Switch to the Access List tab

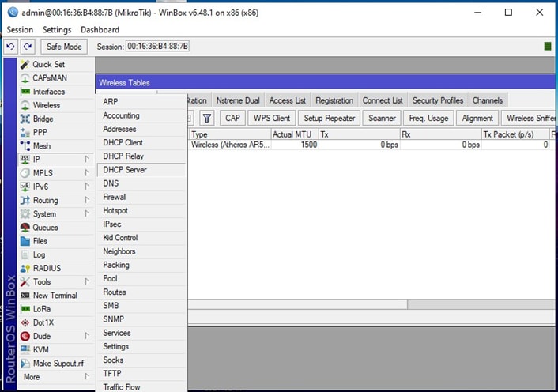tap(287, 100)
